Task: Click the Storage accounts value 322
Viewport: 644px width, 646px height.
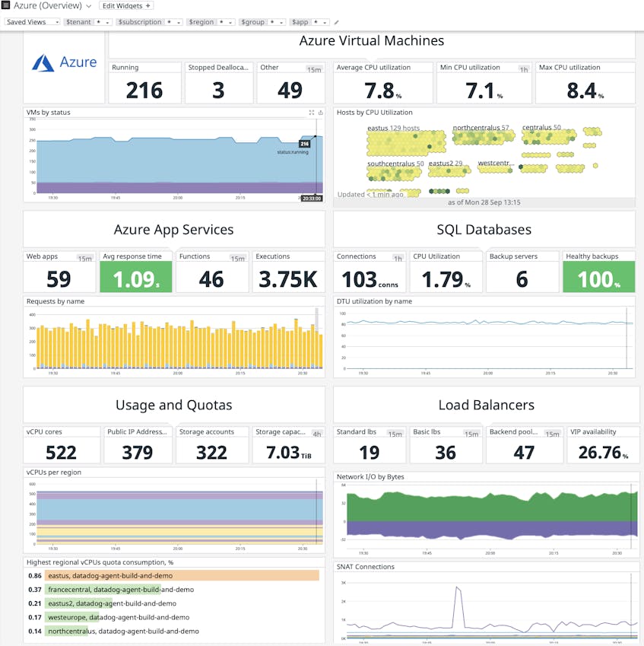Action: point(211,453)
